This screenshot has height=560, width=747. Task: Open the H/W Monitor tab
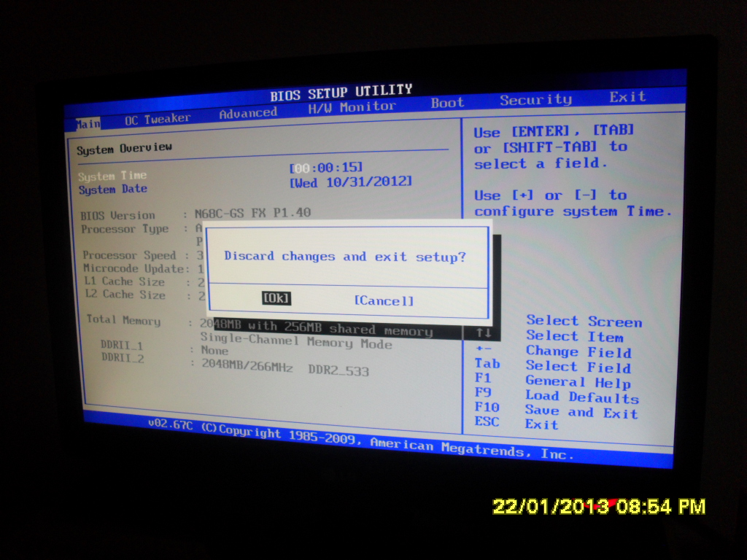[x=352, y=107]
